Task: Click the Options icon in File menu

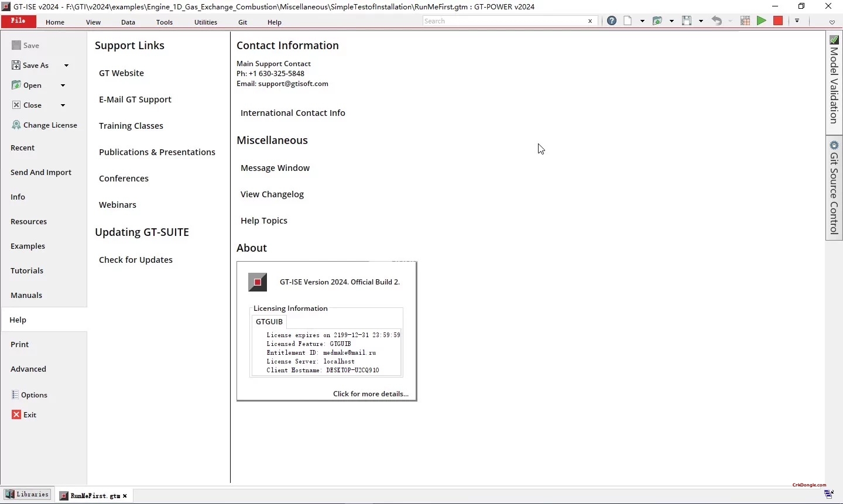Action: pyautogui.click(x=16, y=395)
